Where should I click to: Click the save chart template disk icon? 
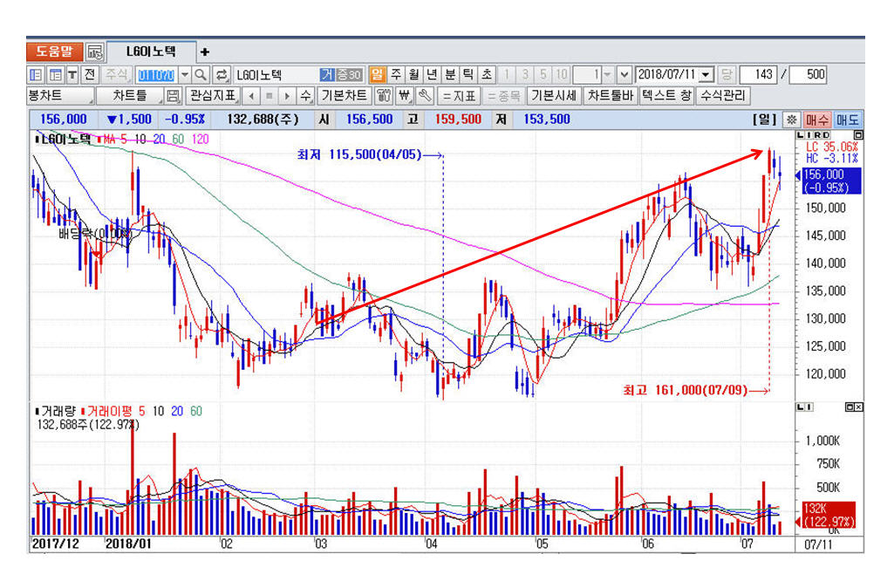[x=173, y=96]
